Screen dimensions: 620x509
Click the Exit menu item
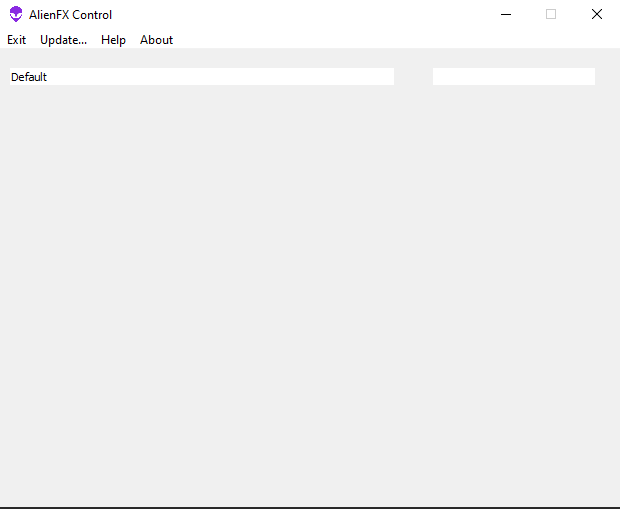(x=17, y=40)
